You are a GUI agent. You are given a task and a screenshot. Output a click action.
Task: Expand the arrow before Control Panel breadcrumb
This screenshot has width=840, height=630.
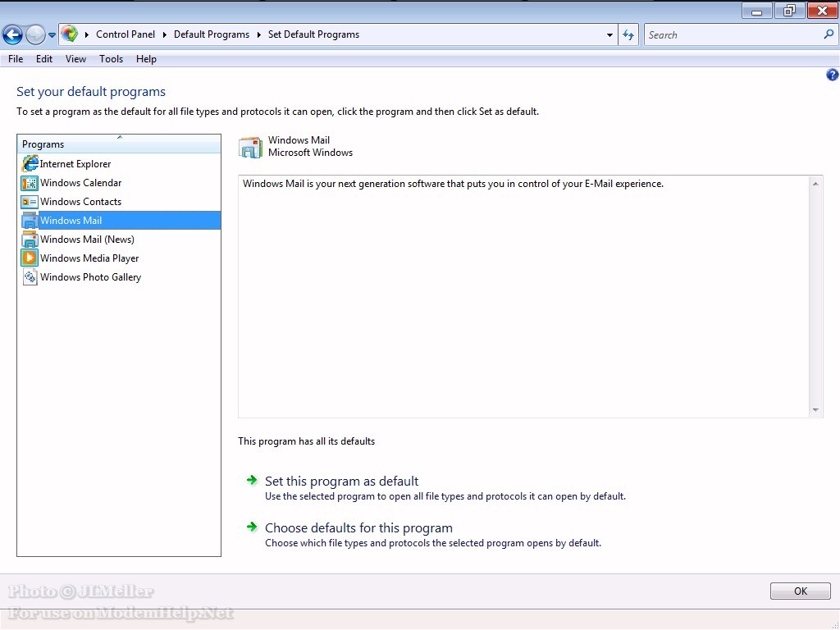click(87, 34)
